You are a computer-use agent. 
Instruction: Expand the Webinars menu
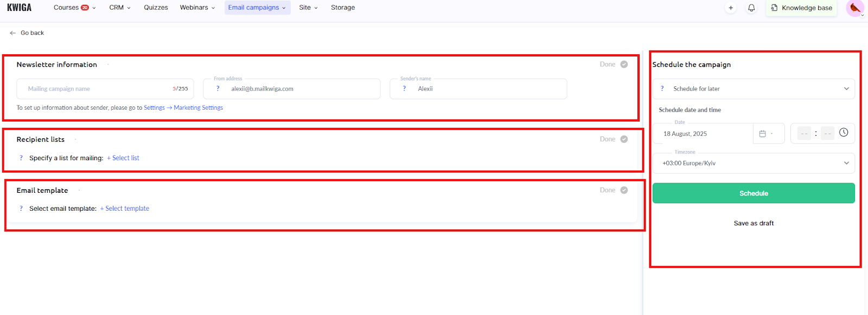click(197, 8)
